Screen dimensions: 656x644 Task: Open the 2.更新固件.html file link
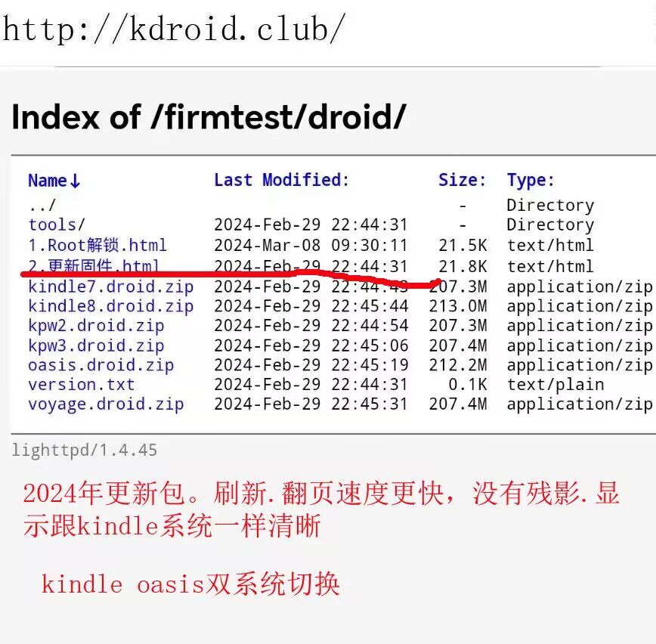pyautogui.click(x=94, y=266)
